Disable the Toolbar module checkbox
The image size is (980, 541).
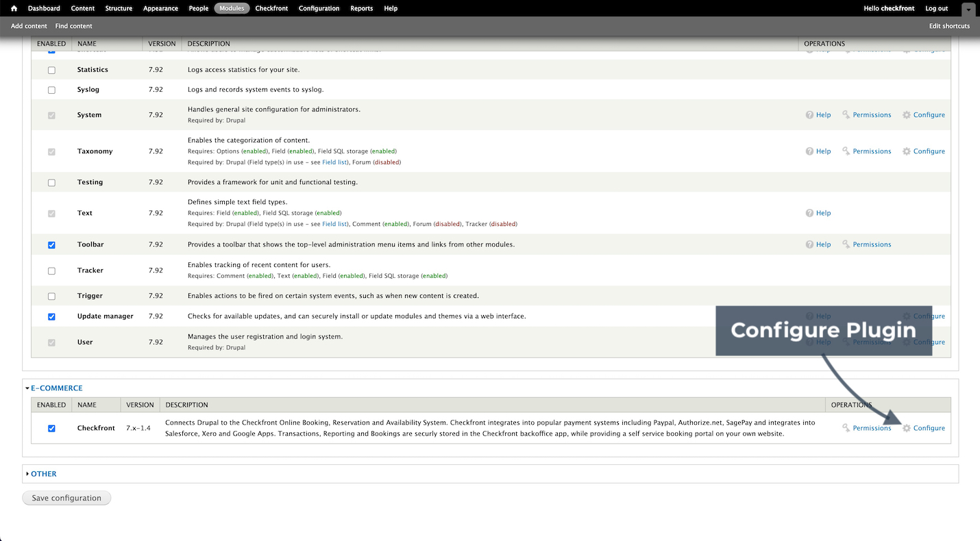point(51,244)
